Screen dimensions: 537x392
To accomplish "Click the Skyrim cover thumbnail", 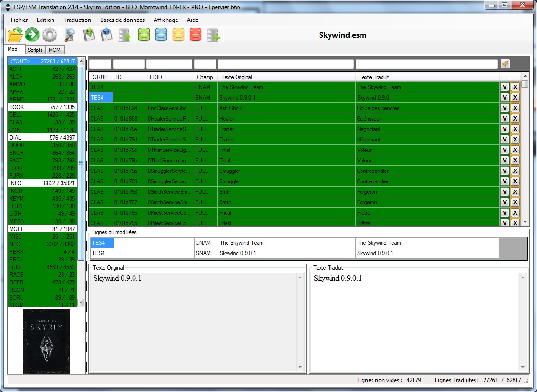I will [x=47, y=341].
